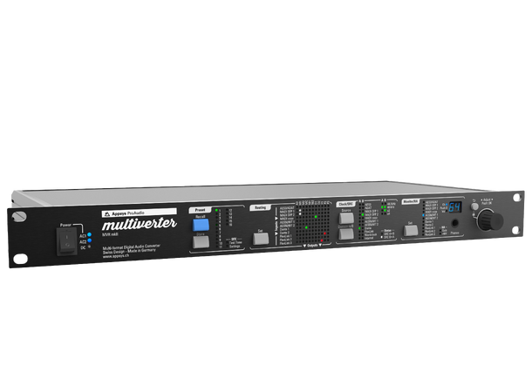532x392 pixels.
Task: Click green Dante clock source LED
Action: (x=359, y=228)
